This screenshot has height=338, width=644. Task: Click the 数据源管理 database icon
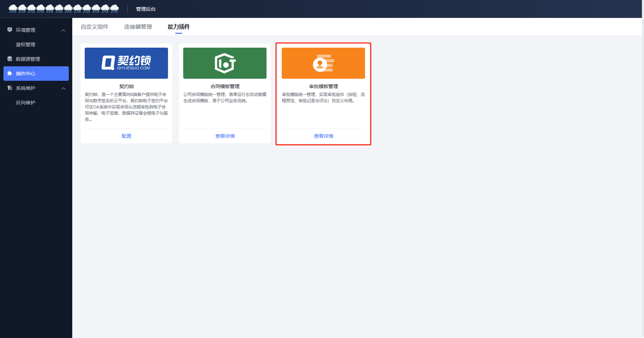coord(10,59)
